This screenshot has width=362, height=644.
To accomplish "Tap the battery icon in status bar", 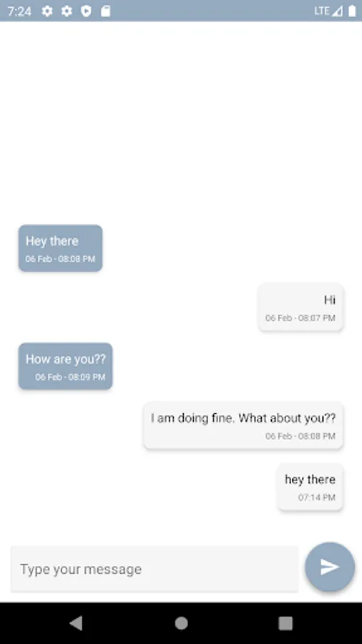I will click(x=352, y=11).
